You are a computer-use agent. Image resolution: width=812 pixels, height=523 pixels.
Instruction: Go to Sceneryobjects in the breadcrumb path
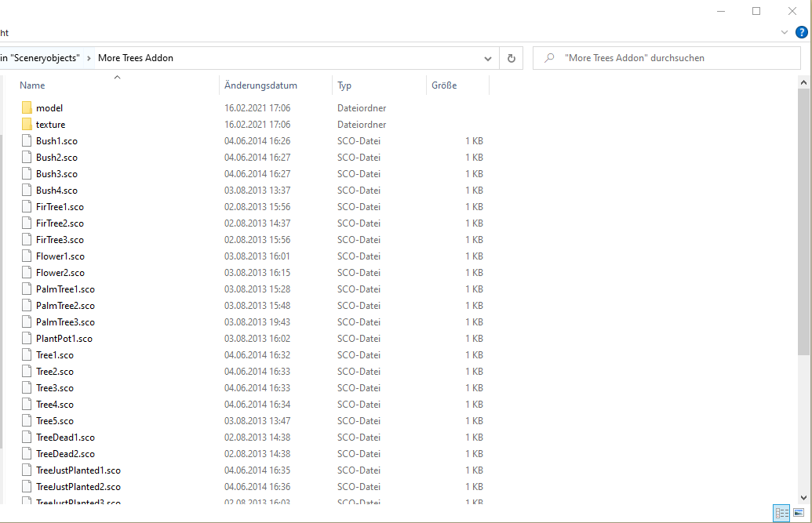point(42,58)
